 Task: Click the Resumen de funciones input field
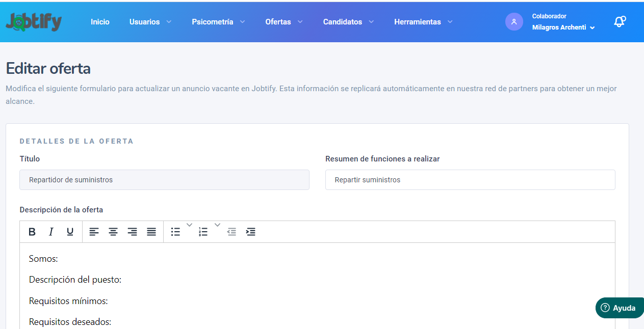tap(470, 180)
